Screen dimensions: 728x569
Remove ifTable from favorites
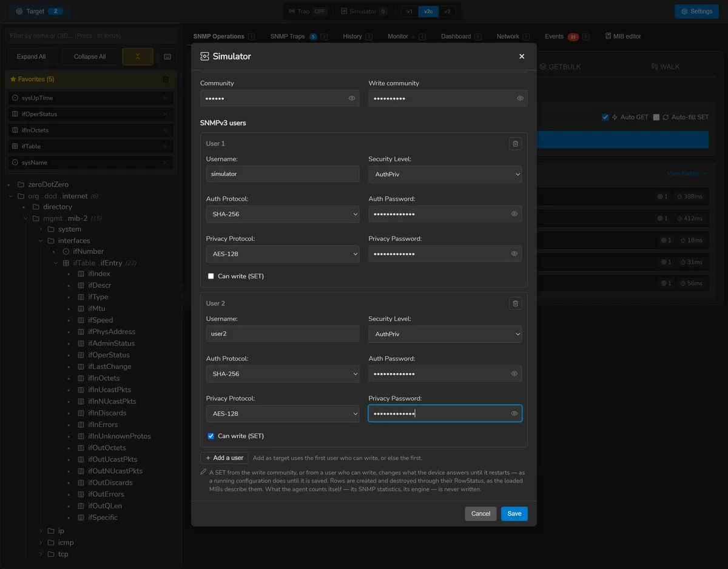(x=165, y=146)
